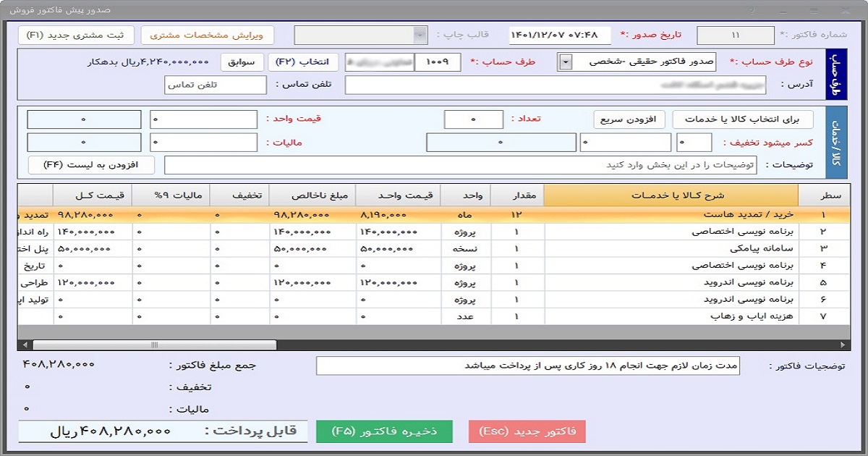868x456 pixels.
Task: Click the 'شماره فاکتور' invoice number field
Action: coord(736,35)
